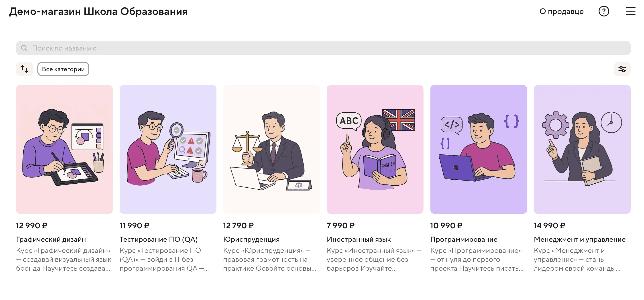
Task: Open the Иностранный язык course image
Action: (375, 149)
